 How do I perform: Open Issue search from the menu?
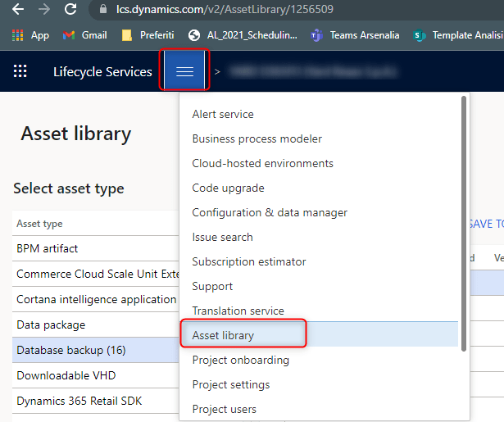222,237
